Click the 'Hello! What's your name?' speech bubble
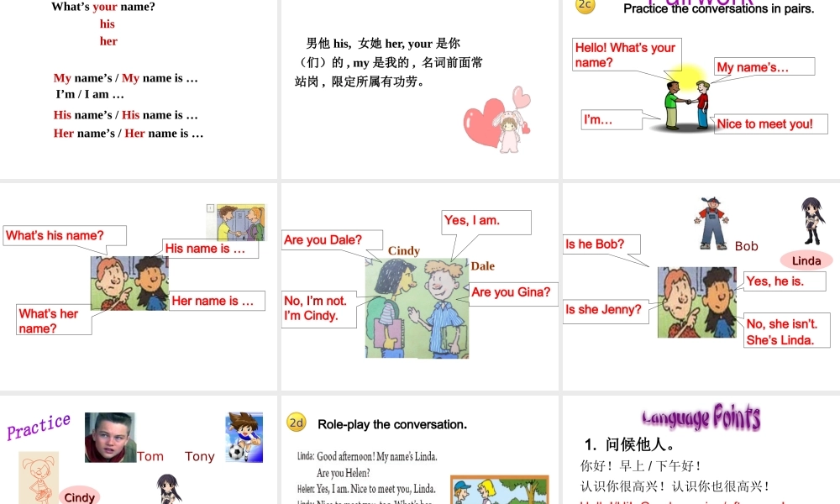This screenshot has height=504, width=840. point(627,55)
